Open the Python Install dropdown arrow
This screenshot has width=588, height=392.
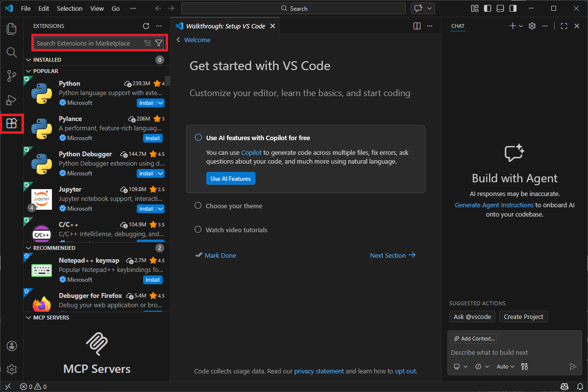tap(160, 103)
